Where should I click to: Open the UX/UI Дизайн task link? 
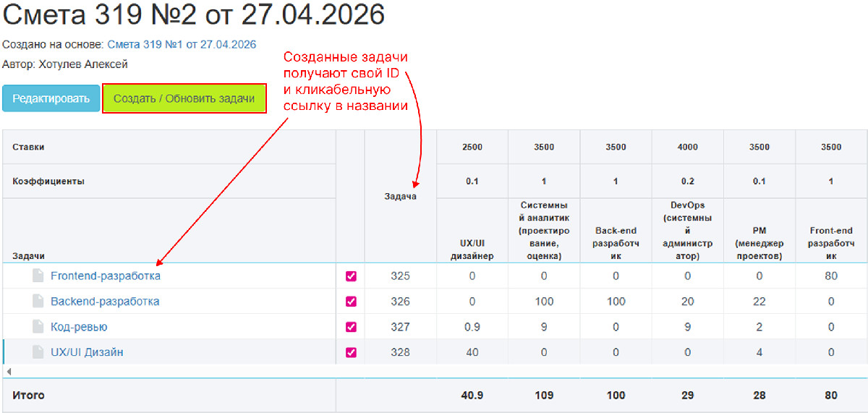(87, 352)
